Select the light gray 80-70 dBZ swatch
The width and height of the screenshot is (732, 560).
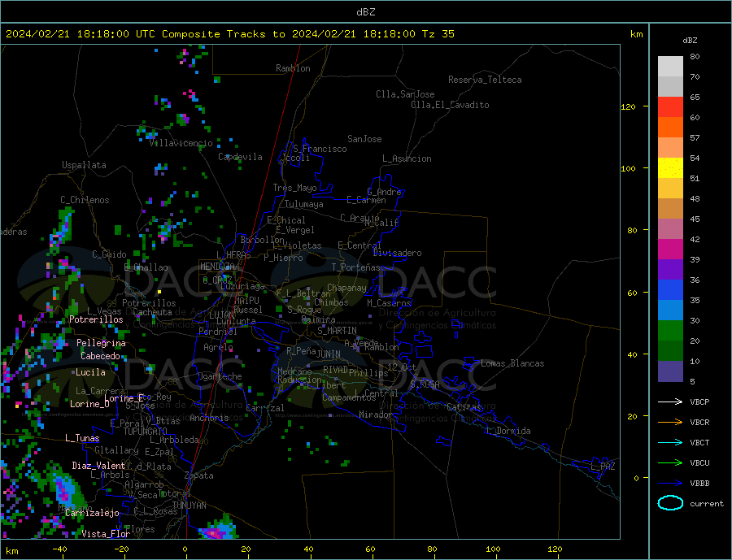pyautogui.click(x=670, y=67)
